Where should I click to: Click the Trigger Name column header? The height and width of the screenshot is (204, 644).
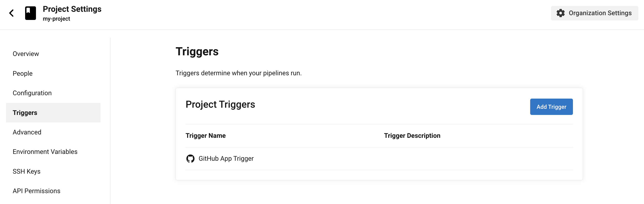(205, 136)
